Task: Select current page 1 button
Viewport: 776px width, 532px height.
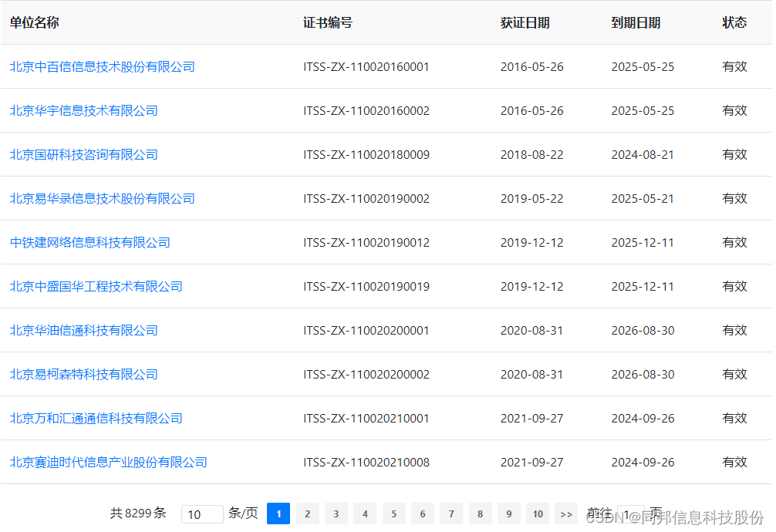Action: [x=278, y=513]
